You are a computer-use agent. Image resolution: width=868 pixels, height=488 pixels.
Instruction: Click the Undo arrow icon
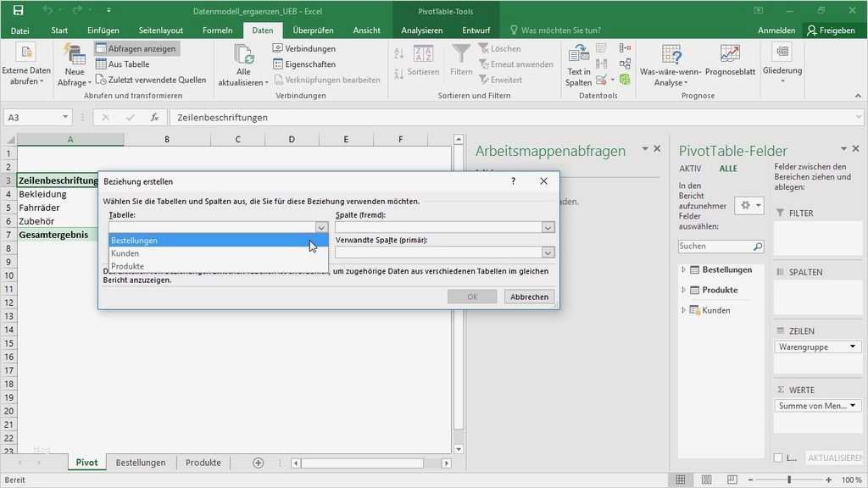(47, 10)
